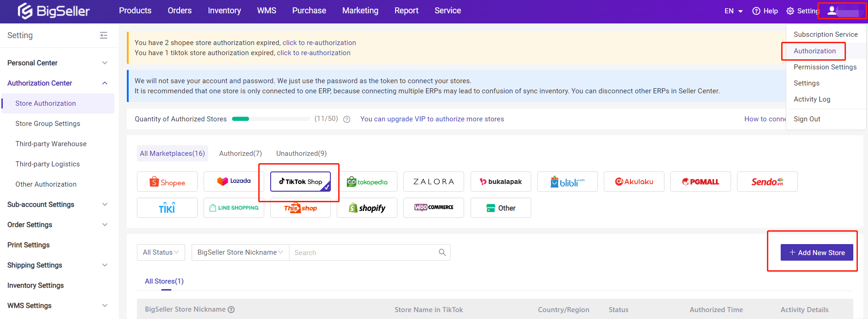Click shopee re-authorization link
This screenshot has height=319, width=868.
tap(319, 43)
